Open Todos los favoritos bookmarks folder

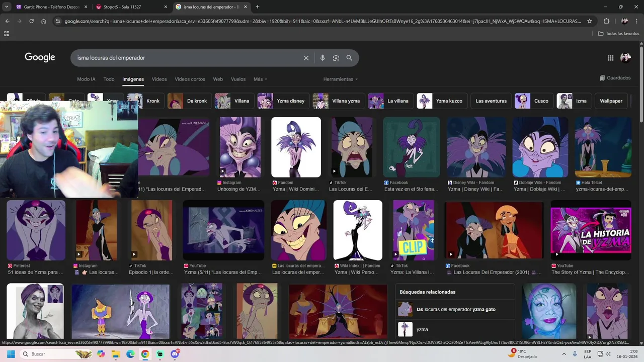pyautogui.click(x=618, y=33)
